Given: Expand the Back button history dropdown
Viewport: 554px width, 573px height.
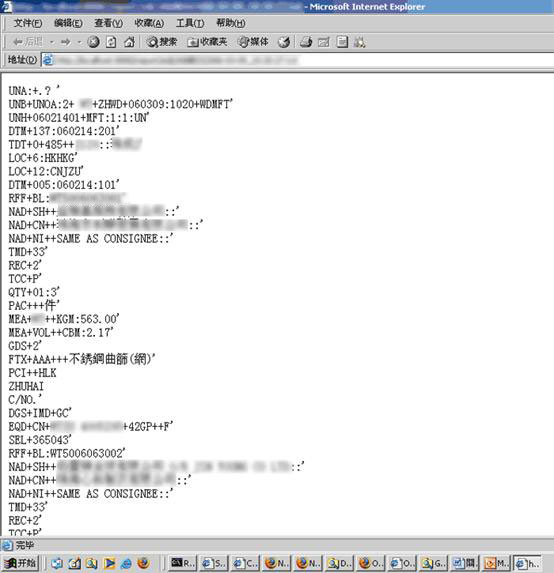Looking at the screenshot, I should tap(52, 42).
